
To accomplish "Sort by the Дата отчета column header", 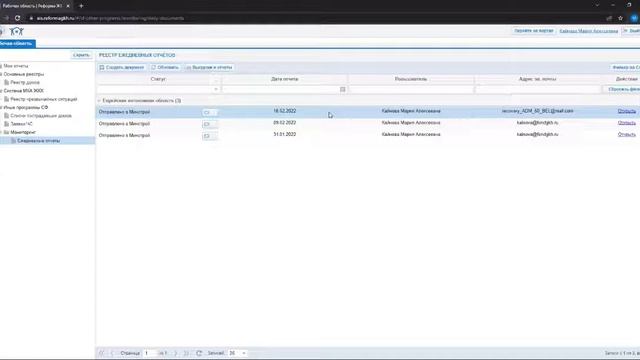I will (x=284, y=79).
